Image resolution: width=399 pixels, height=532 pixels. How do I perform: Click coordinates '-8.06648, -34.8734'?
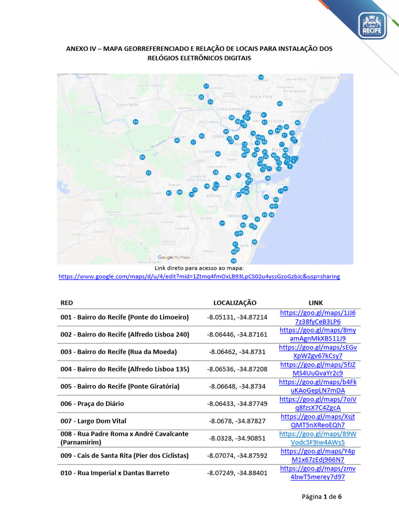237,387
